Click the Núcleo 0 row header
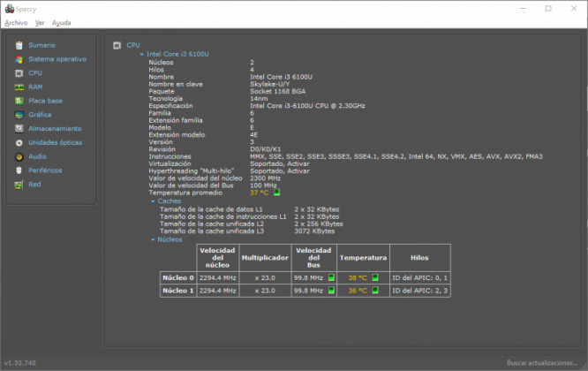This screenshot has height=371, width=588. pyautogui.click(x=178, y=278)
